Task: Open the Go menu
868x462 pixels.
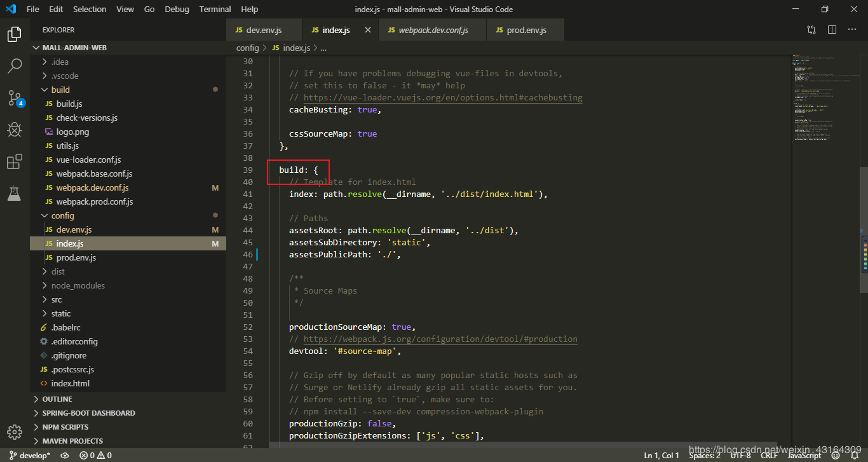Action: click(149, 9)
